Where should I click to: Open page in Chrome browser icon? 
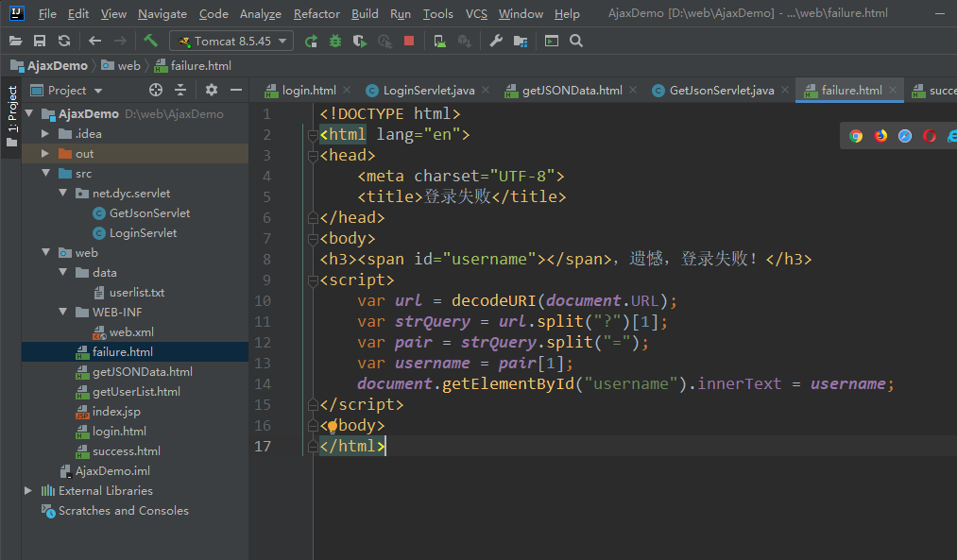point(856,136)
